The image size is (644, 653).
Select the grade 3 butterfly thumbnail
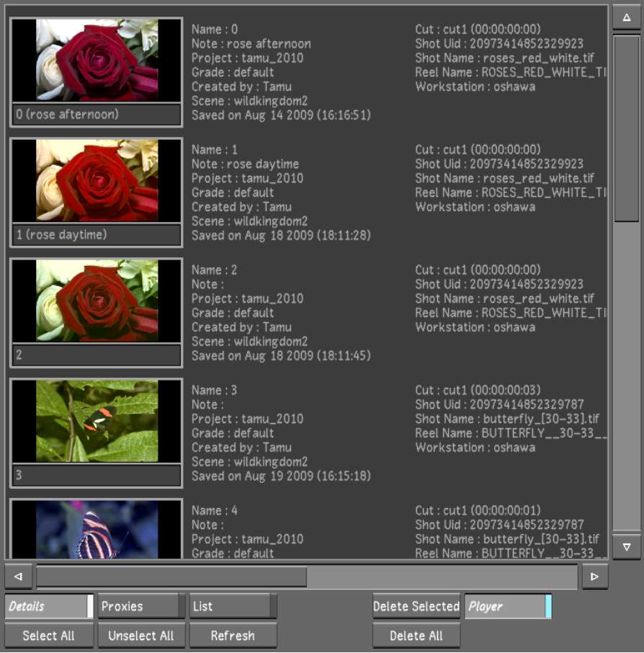97,421
